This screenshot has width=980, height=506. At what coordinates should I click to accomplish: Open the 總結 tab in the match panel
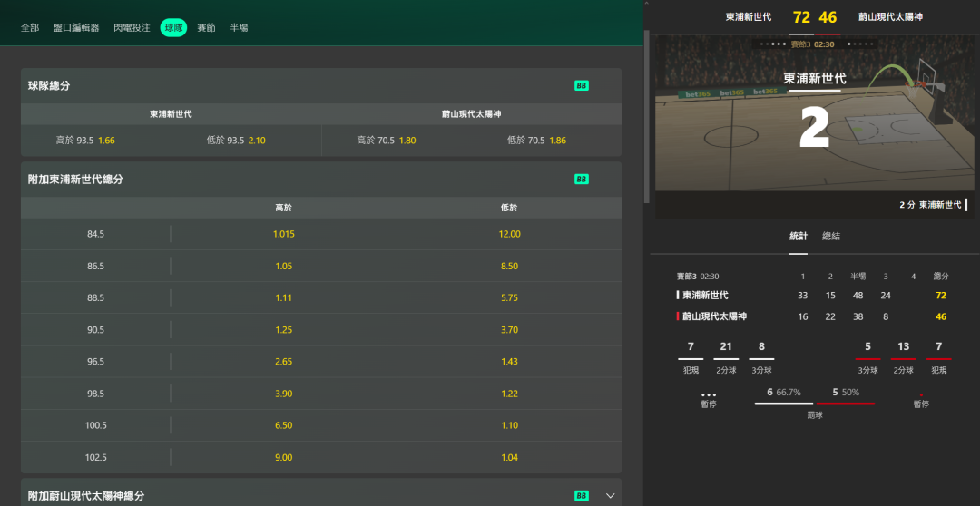(x=830, y=236)
